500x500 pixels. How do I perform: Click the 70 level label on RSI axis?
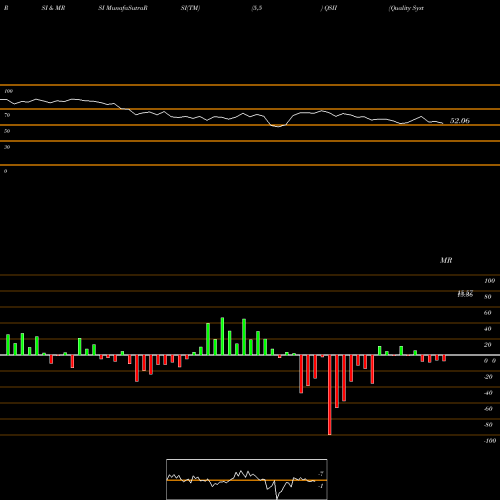coord(7,115)
